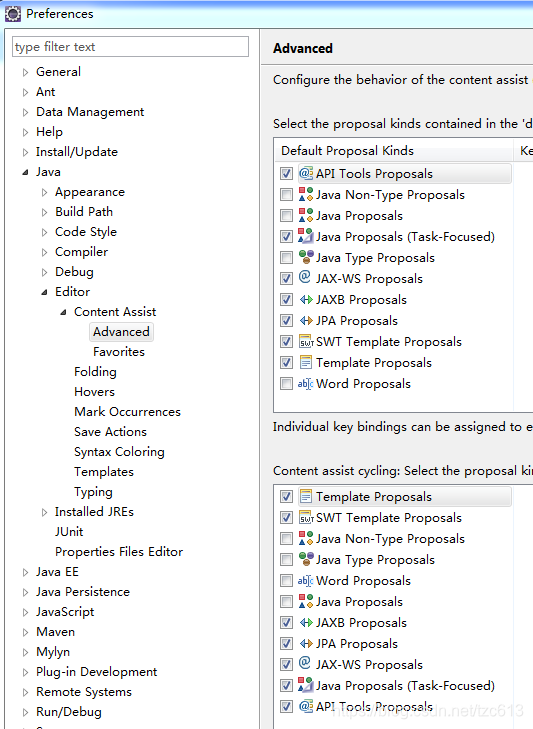Select Run/Debug in the preferences tree
The height and width of the screenshot is (729, 533).
coord(69,712)
